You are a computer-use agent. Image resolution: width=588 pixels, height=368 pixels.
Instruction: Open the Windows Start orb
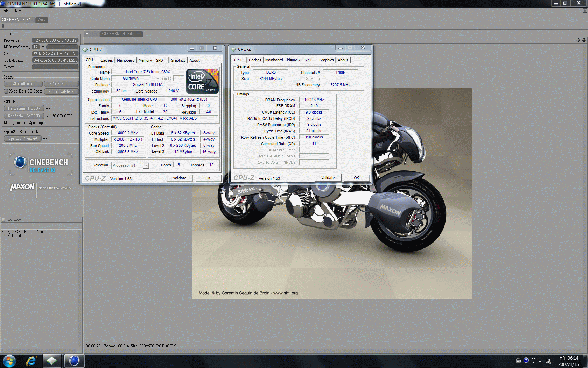point(9,361)
